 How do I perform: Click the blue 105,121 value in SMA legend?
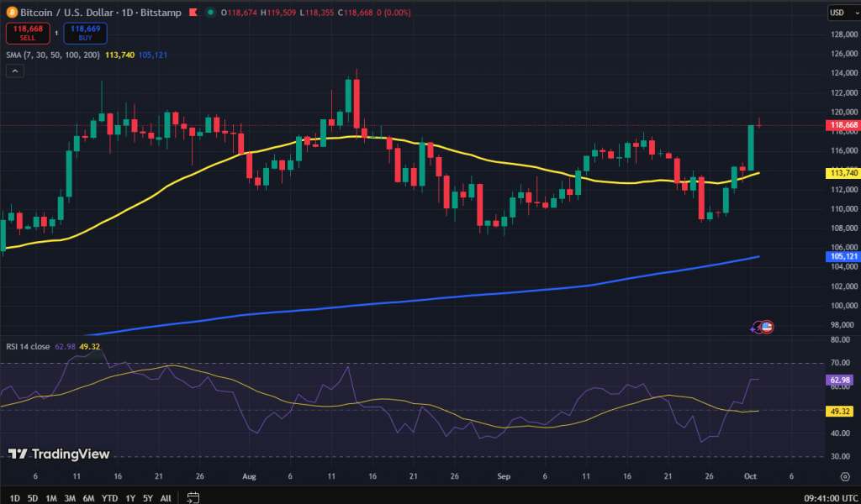[x=153, y=55]
